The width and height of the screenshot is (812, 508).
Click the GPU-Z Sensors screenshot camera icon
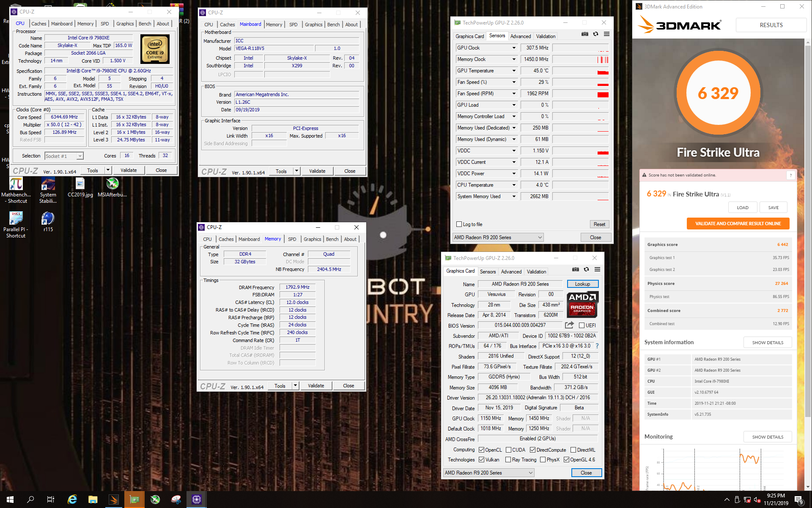(584, 34)
